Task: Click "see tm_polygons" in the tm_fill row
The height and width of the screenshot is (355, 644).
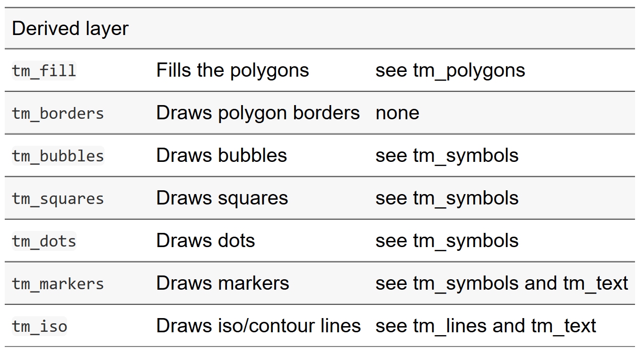Action: tap(450, 71)
